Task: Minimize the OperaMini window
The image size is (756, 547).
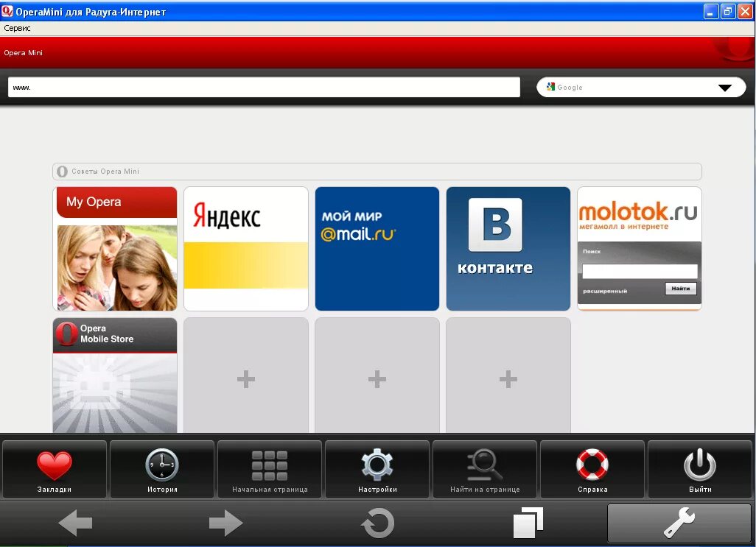Action: pos(710,11)
